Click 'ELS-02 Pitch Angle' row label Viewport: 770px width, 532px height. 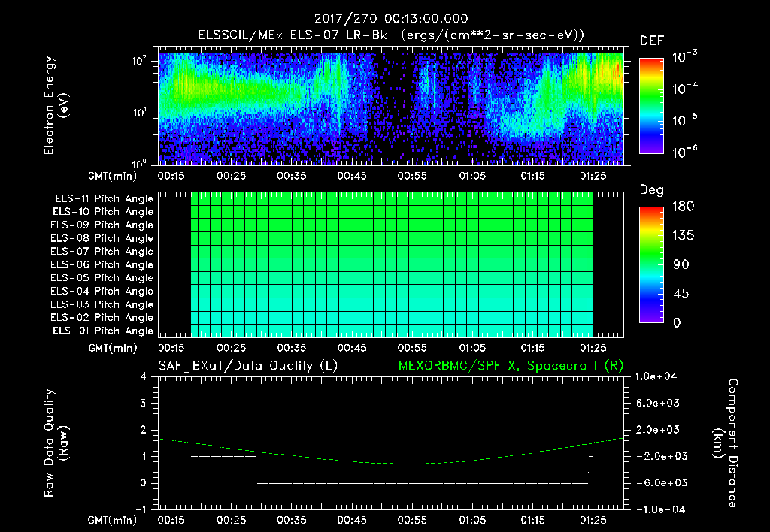[x=102, y=318]
